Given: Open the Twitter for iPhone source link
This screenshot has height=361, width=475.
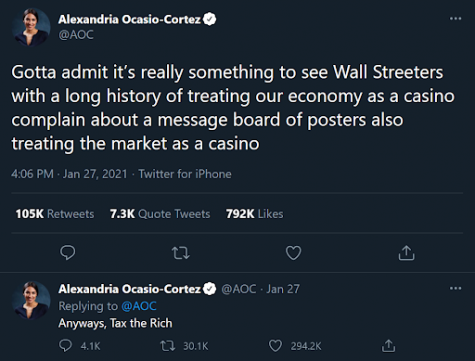Looking at the screenshot, I should [x=185, y=174].
